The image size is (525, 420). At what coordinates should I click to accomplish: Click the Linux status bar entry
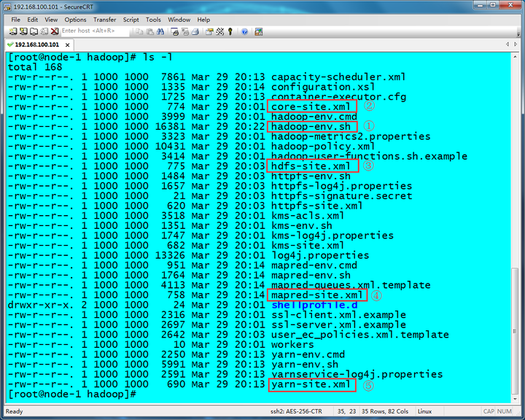point(424,411)
